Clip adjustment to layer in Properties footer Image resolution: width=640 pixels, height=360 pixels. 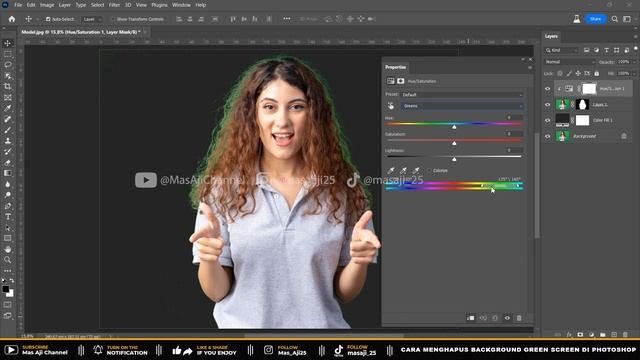point(471,318)
